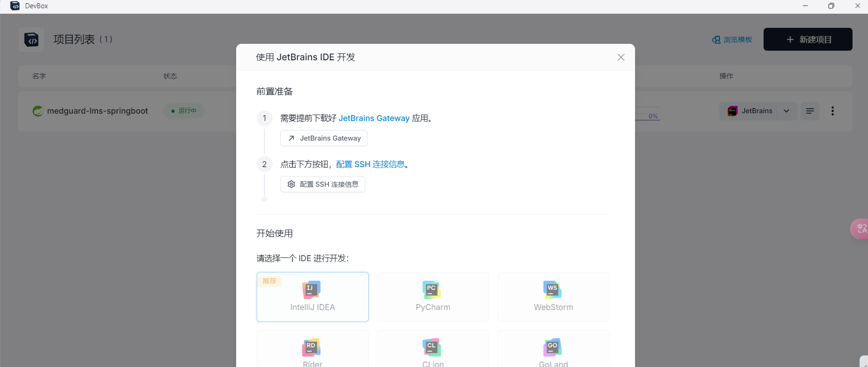Open the project details lines icon
The height and width of the screenshot is (367, 868).
pos(810,111)
